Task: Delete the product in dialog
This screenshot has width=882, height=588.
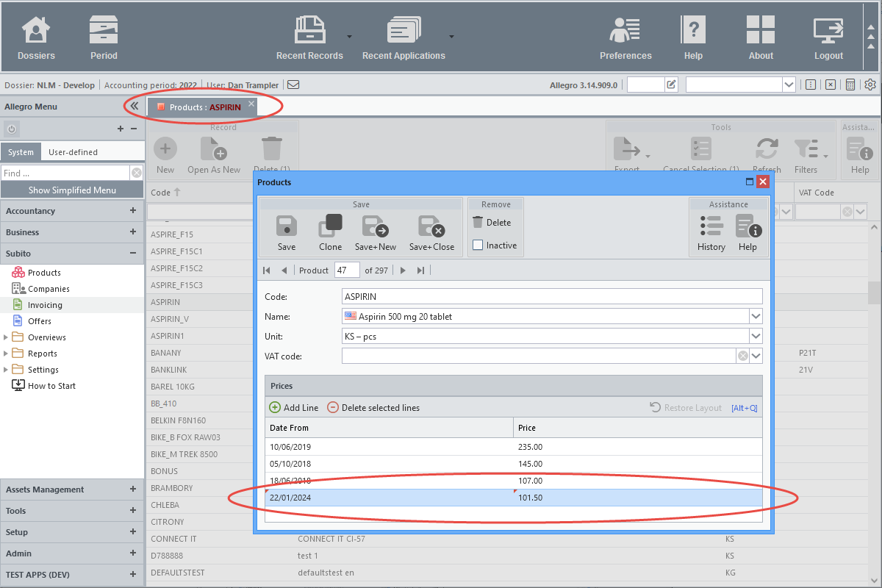Action: tap(492, 222)
